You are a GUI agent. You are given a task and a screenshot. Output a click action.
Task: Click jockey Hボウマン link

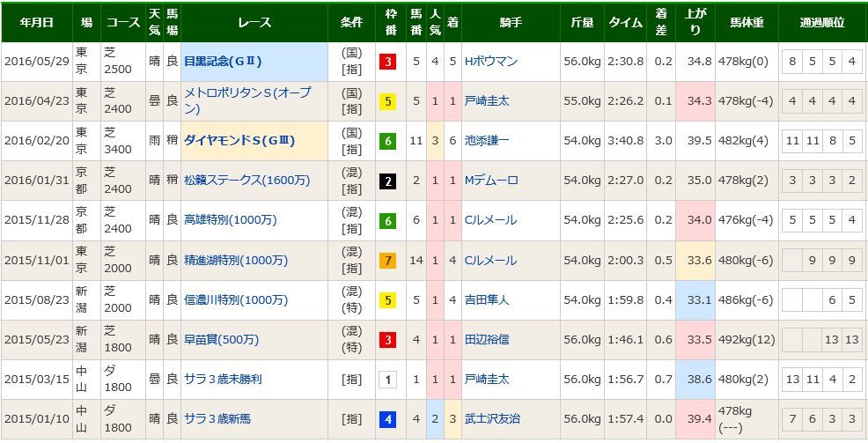coord(491,62)
